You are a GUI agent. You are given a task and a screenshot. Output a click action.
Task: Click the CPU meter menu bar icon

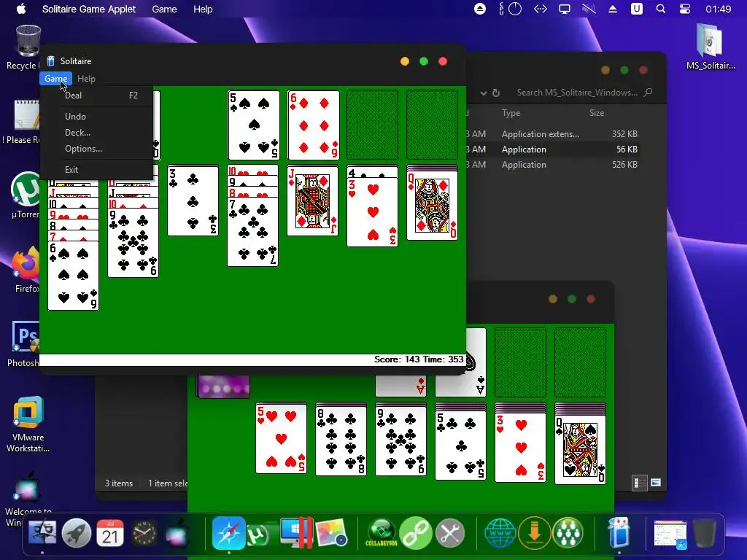510,9
